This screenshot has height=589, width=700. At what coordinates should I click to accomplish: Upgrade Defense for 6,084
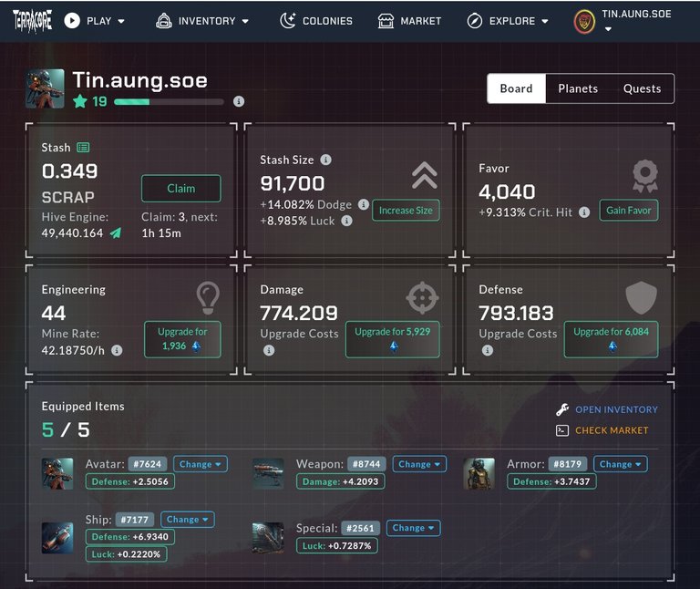click(x=612, y=339)
